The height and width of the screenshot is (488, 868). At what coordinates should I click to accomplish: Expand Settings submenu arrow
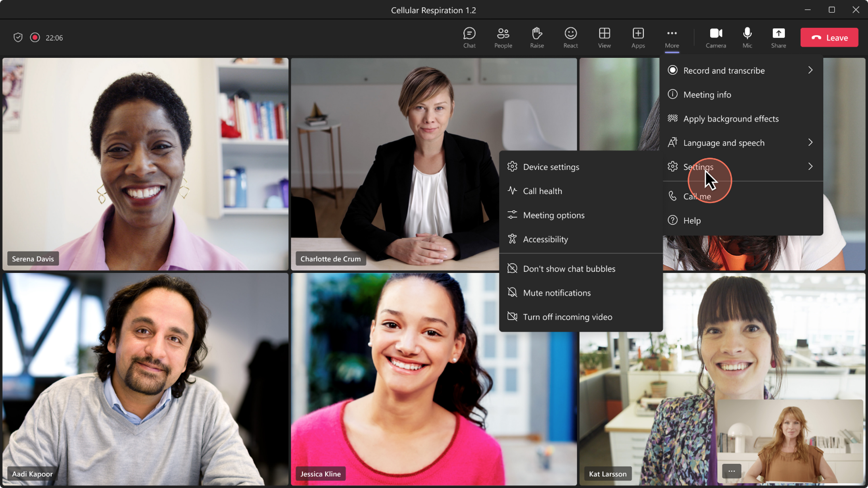[810, 166]
